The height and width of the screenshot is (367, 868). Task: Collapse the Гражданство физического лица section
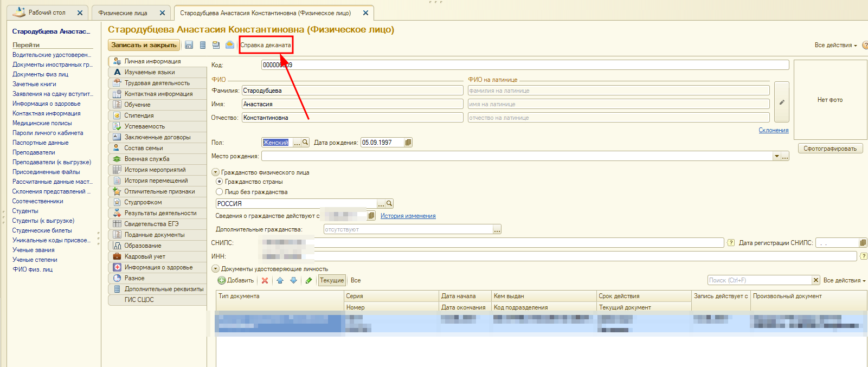(x=215, y=172)
